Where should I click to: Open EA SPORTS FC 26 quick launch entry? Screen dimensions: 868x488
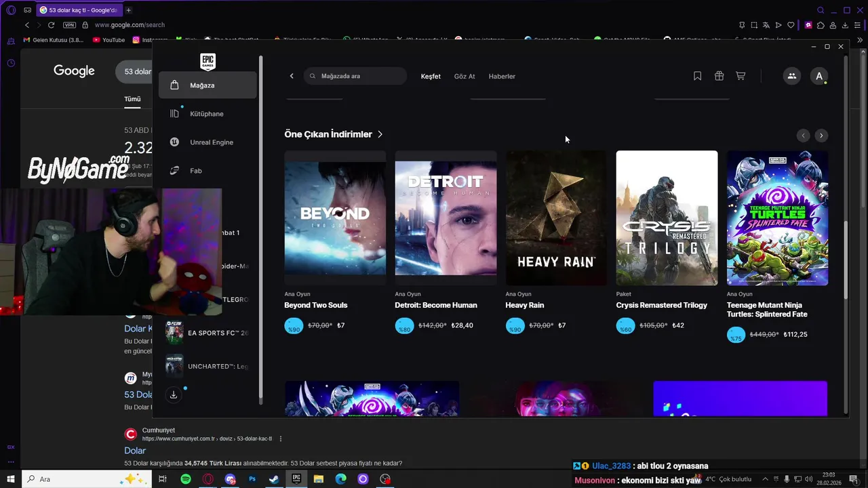209,333
